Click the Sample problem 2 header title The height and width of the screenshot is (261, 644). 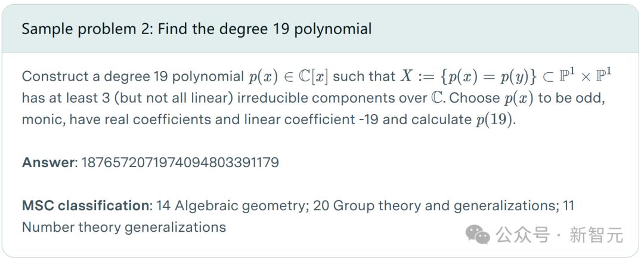(x=197, y=29)
